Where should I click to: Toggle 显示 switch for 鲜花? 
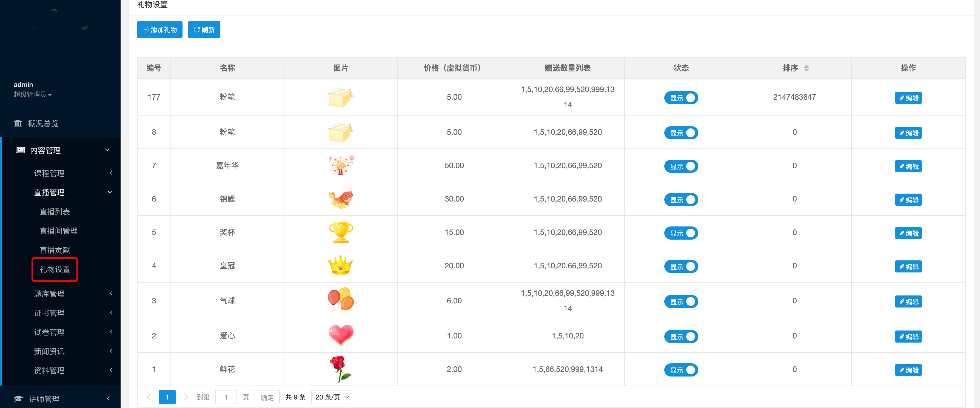[681, 370]
